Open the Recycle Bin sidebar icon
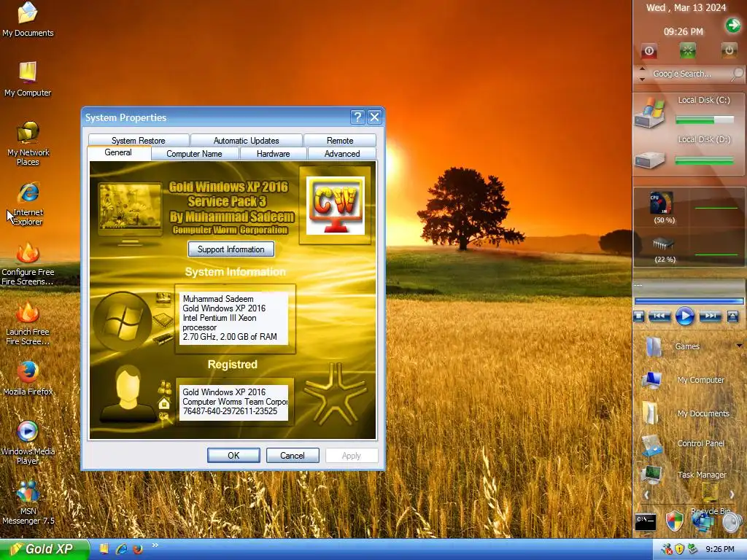This screenshot has width=747, height=560. 711,492
